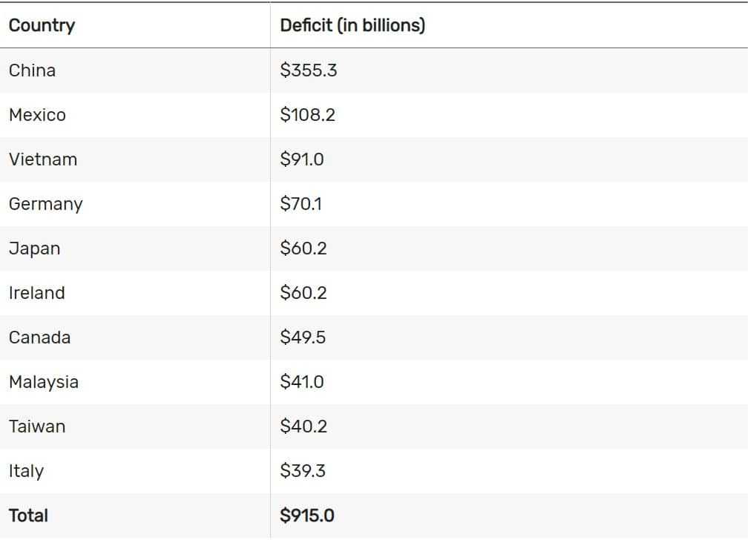Click the Deficit (in billions) header
Viewport: 756px width, 540px height.
[x=352, y=25]
